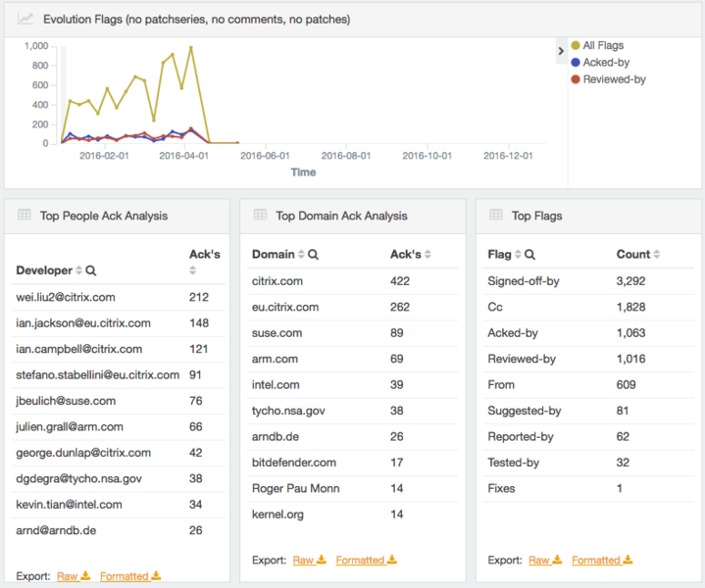The width and height of the screenshot is (705, 588).
Task: Export Top Flags table as Raw
Action: point(544,561)
